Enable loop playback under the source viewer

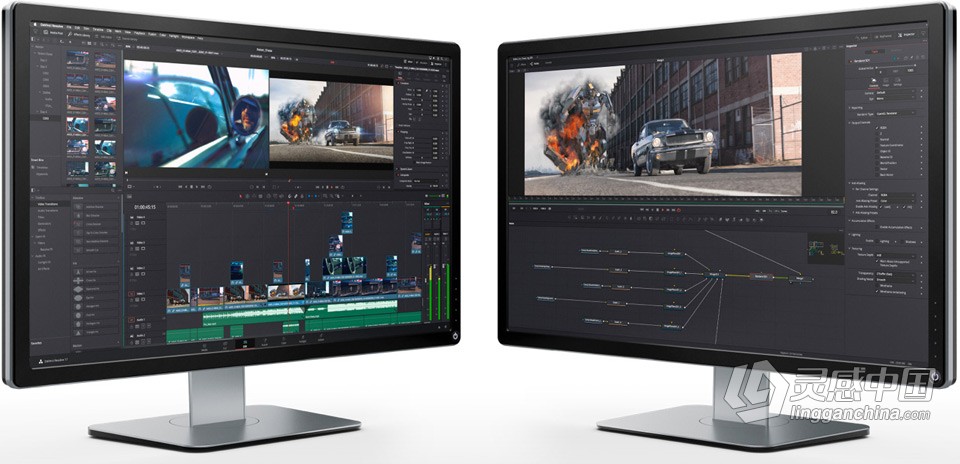click(x=209, y=187)
